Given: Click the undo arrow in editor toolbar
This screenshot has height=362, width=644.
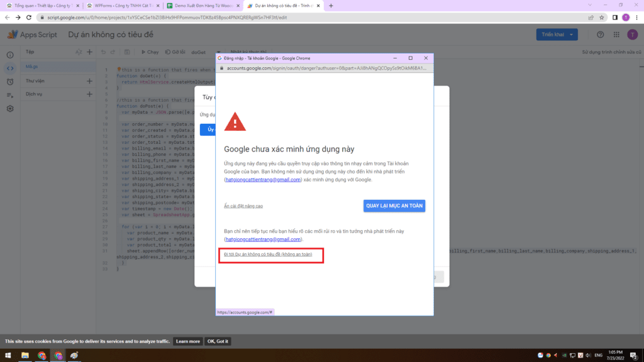Looking at the screenshot, I should pyautogui.click(x=103, y=52).
